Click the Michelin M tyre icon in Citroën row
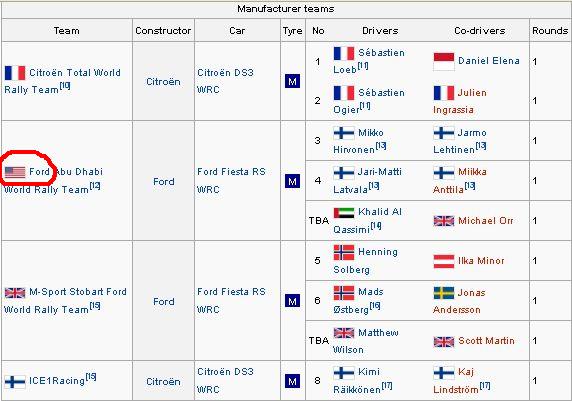Screen dimensions: 572x401 [293, 81]
